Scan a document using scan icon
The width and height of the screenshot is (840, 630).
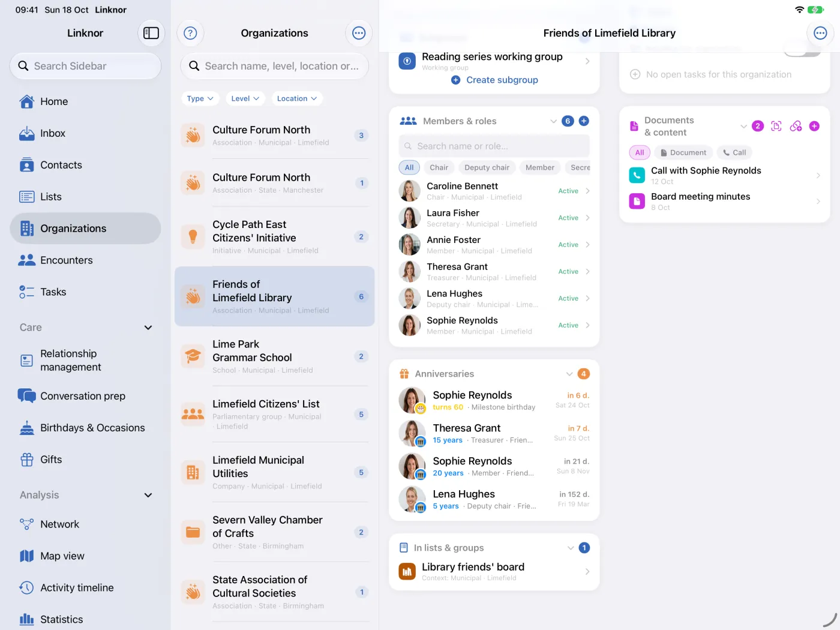coord(776,126)
